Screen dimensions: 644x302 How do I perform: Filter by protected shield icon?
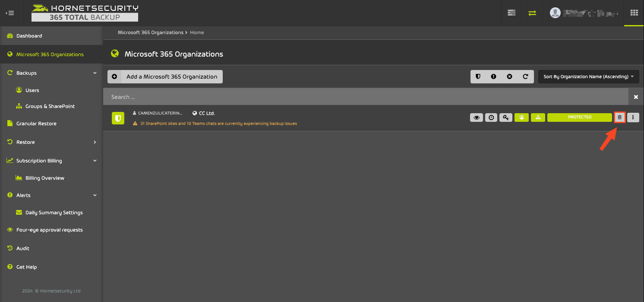(478, 76)
